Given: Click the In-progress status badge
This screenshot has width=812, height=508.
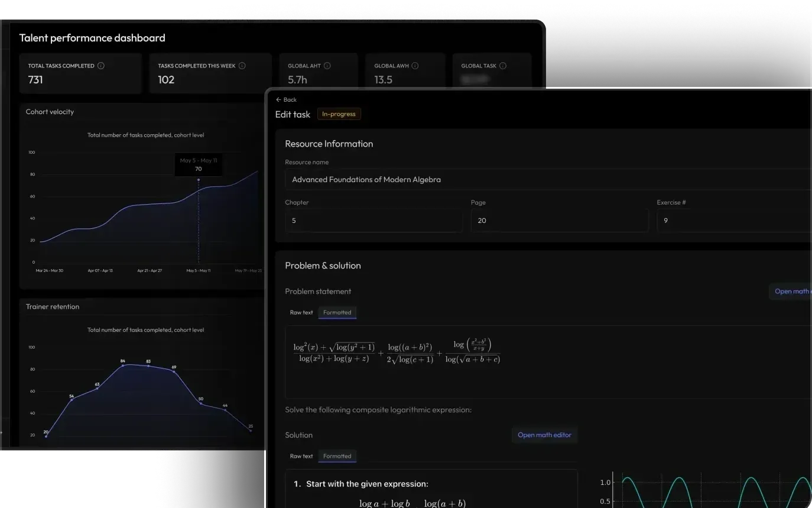Looking at the screenshot, I should (x=339, y=114).
